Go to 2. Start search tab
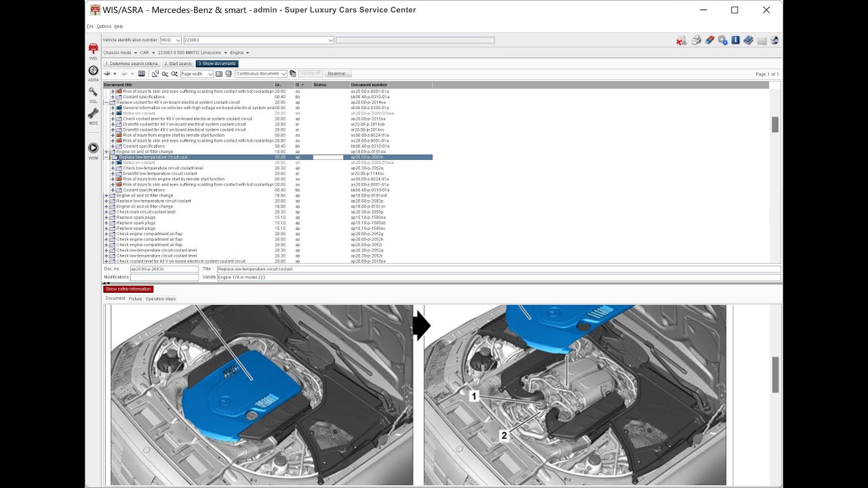 [178, 64]
